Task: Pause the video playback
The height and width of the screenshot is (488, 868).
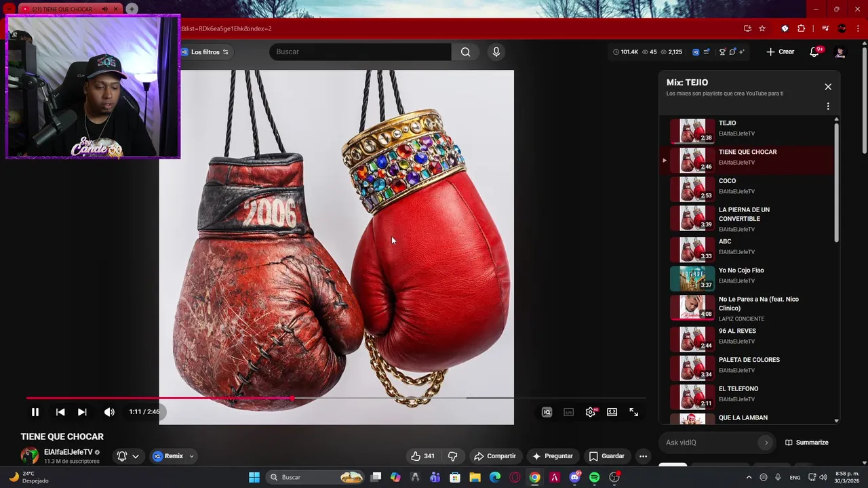Action: tap(35, 412)
